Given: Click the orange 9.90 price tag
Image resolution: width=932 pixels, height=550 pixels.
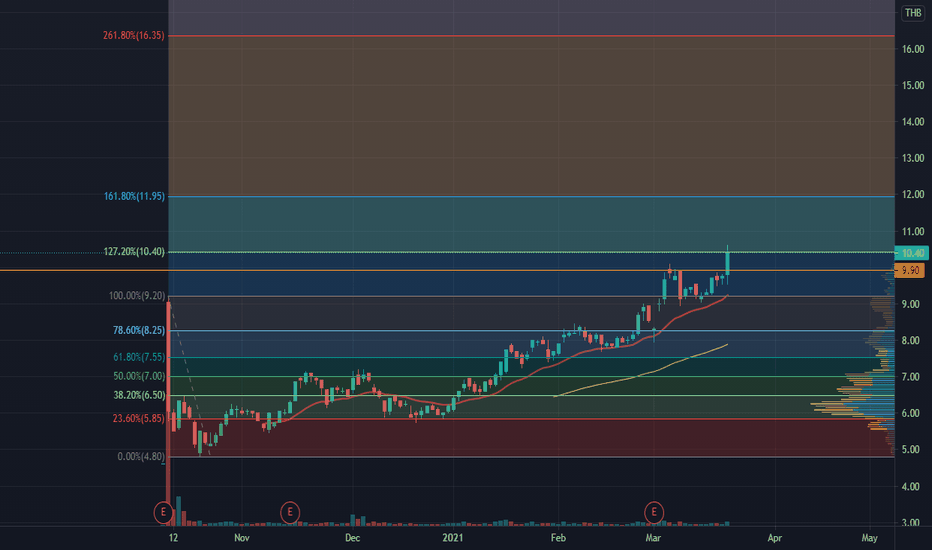Looking at the screenshot, I should (911, 271).
